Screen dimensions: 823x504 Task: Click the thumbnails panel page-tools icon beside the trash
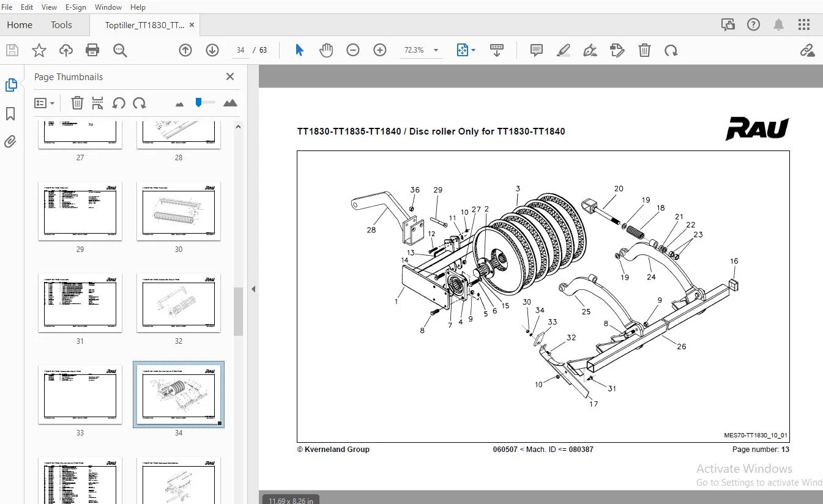pyautogui.click(x=97, y=103)
